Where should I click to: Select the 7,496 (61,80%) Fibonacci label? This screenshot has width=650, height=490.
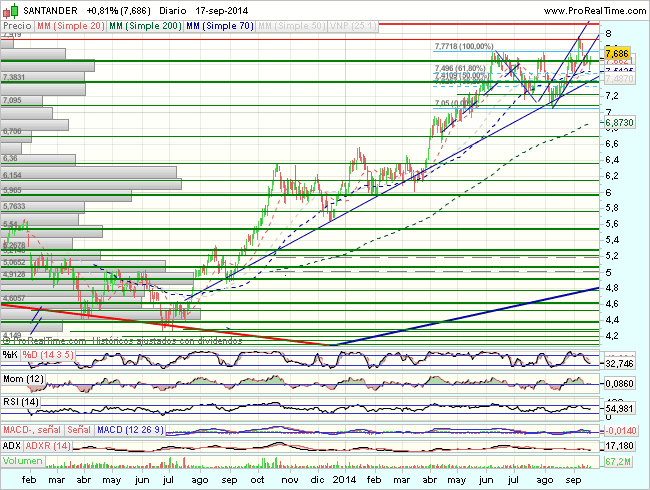click(460, 68)
